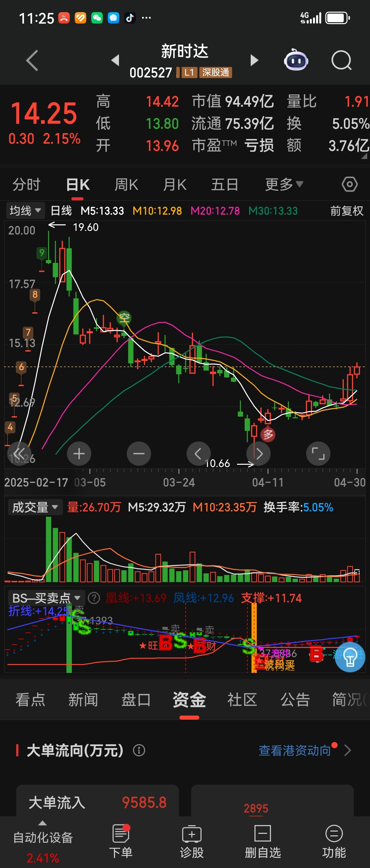Open 新闻 tab

(x=83, y=700)
